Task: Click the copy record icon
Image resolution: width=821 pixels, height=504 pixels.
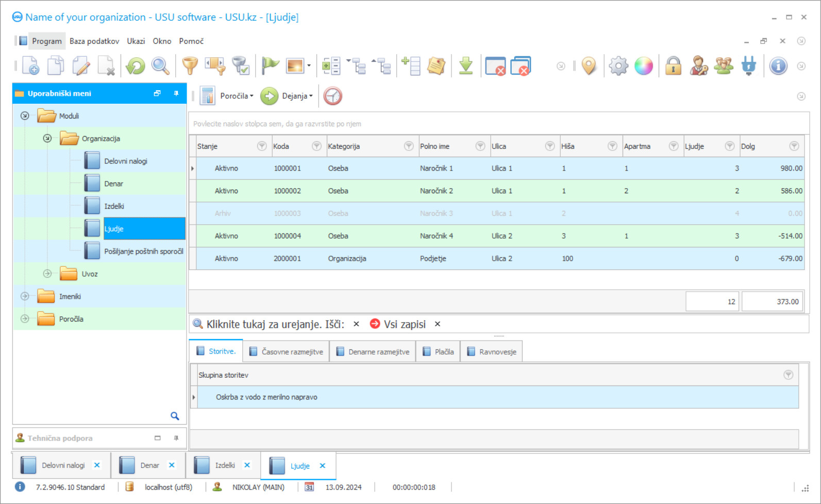Action: [56, 66]
